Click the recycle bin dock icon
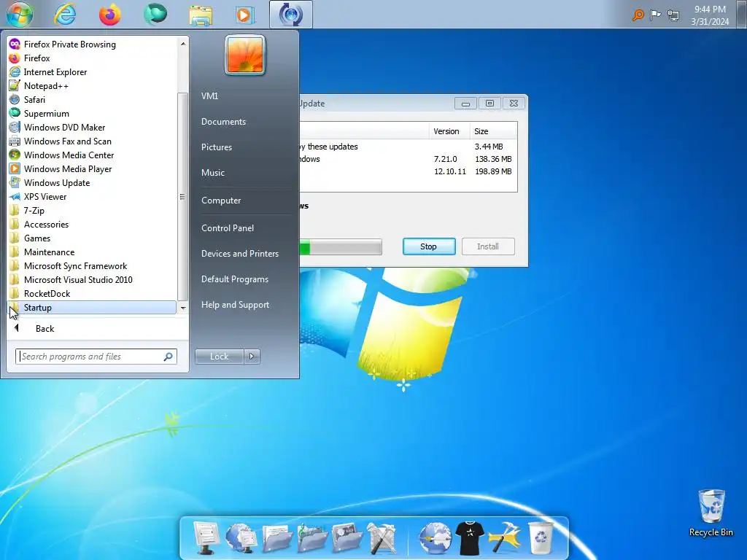Viewport: 747px width, 560px height. coord(541,538)
